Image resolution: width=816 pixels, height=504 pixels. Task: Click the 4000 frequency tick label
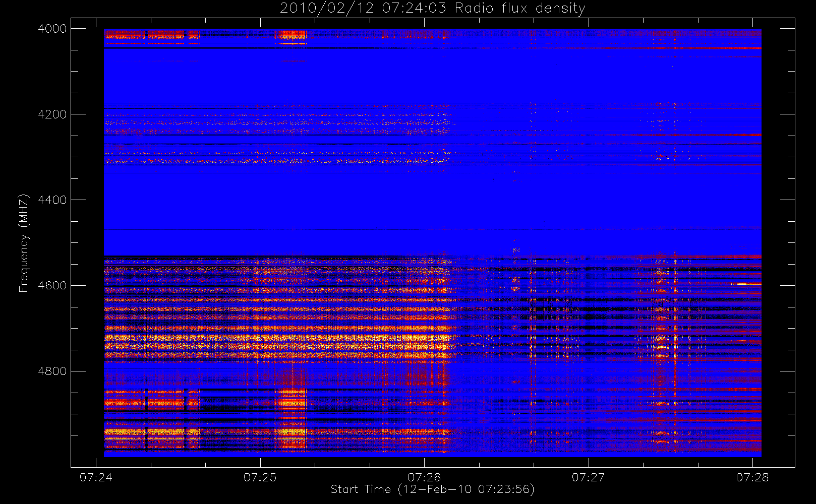[x=52, y=29]
